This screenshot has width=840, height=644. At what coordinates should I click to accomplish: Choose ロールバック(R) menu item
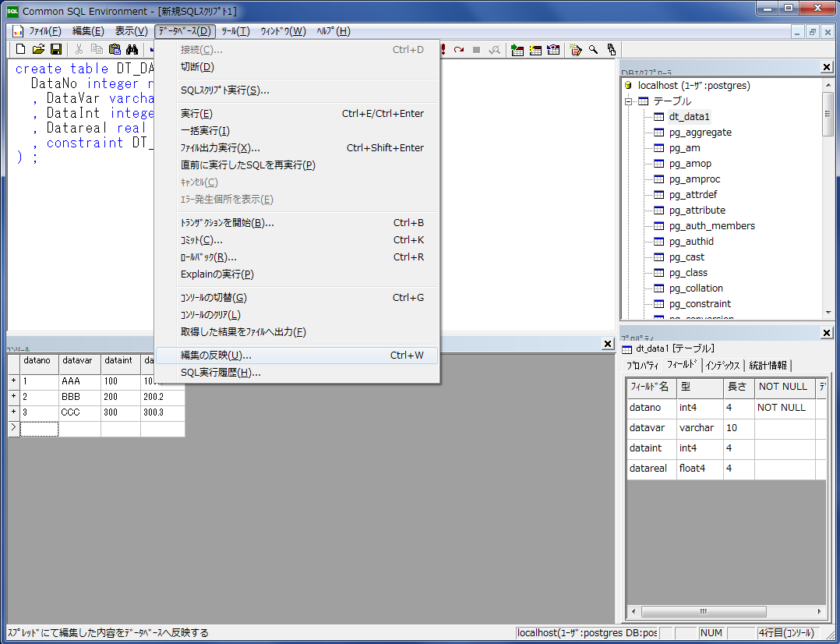pos(298,257)
